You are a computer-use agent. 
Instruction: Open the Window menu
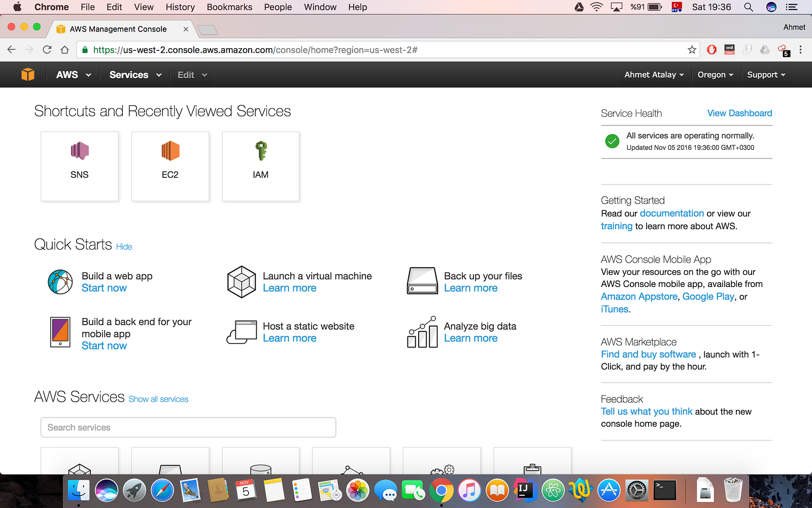point(320,7)
